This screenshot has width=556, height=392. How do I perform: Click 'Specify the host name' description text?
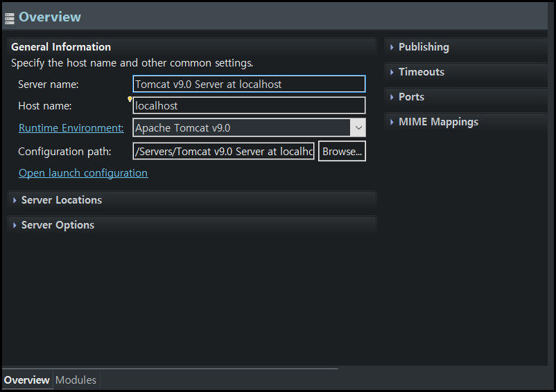coord(132,63)
